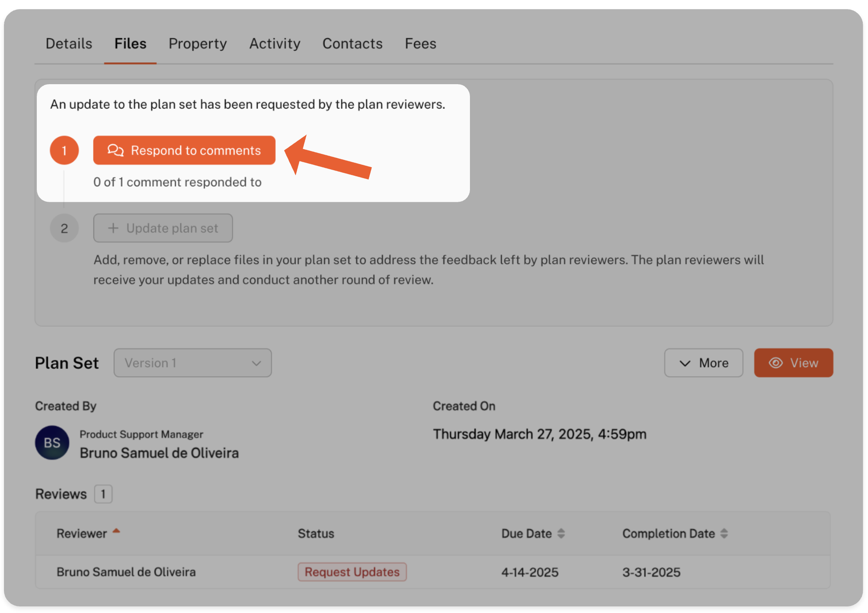Click Reviewer column ascending sort arrow
This screenshot has width=868, height=613.
pyautogui.click(x=116, y=531)
